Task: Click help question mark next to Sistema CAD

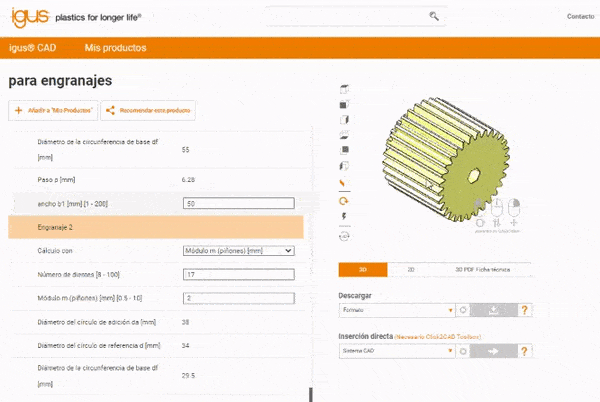Action: pos(525,351)
